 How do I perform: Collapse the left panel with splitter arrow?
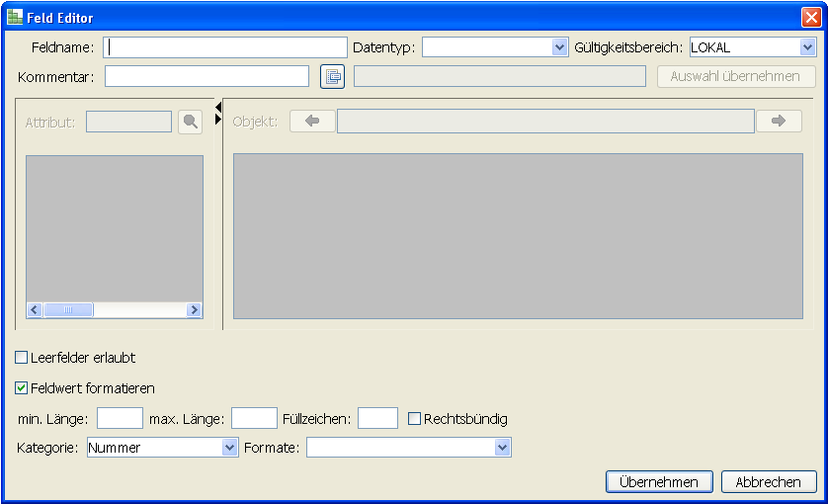[x=218, y=94]
